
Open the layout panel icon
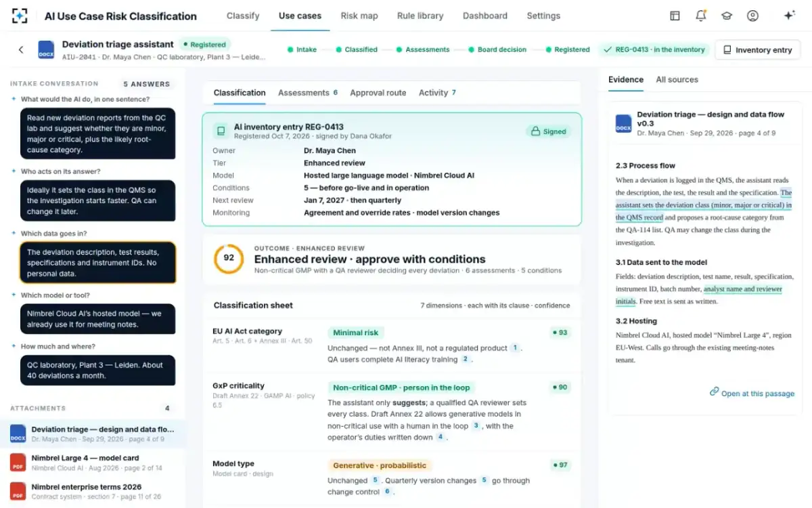(675, 16)
